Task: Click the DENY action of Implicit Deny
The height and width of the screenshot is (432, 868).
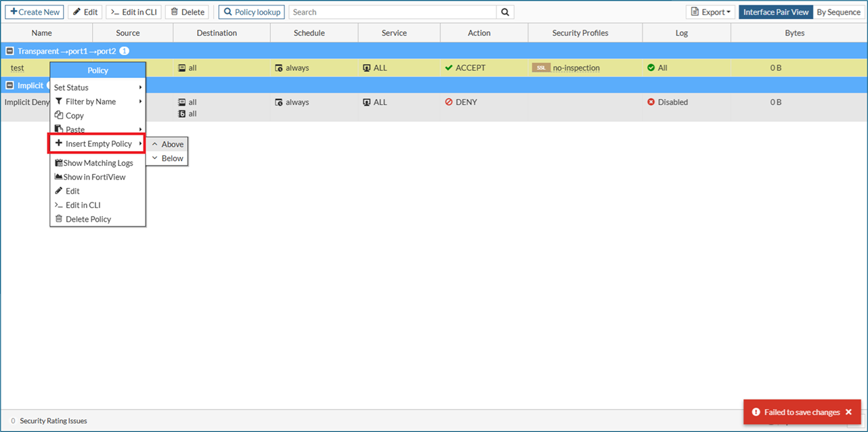Action: pyautogui.click(x=461, y=102)
